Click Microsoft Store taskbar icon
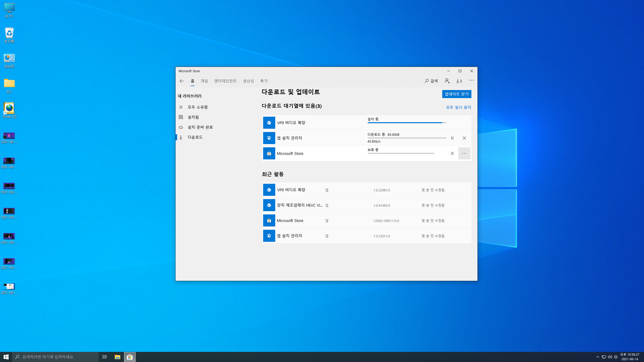The image size is (644, 362). tap(130, 357)
